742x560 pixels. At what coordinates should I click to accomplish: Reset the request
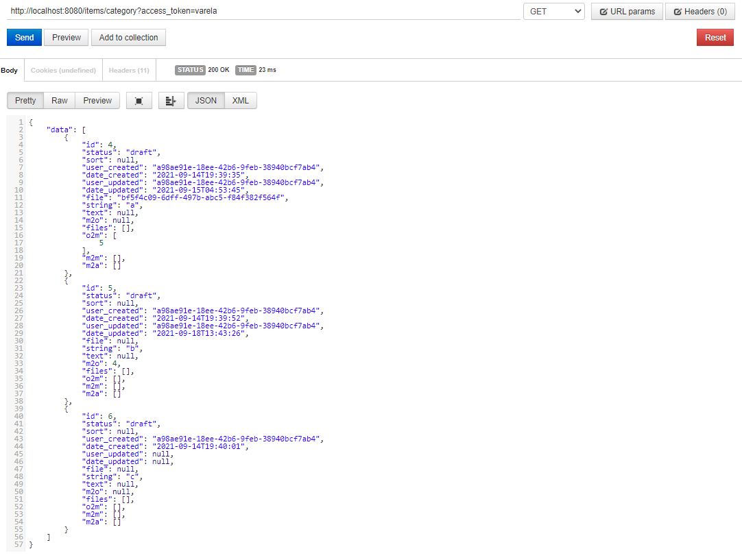(715, 38)
